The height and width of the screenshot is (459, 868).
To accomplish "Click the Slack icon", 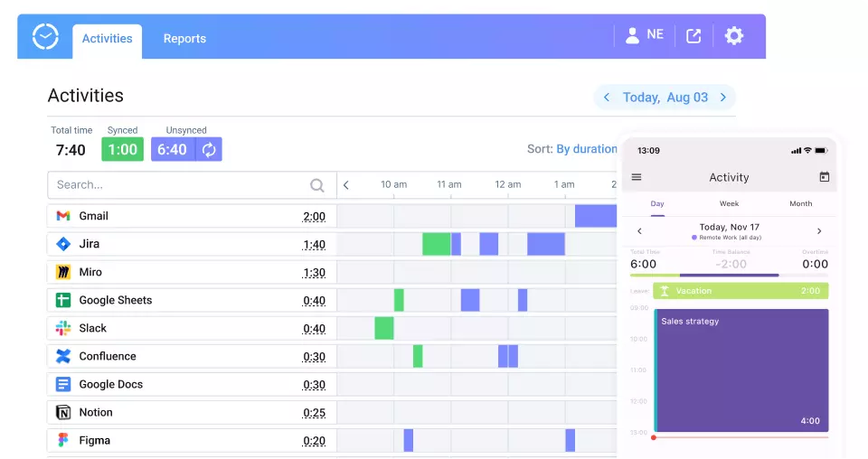I will tap(63, 329).
